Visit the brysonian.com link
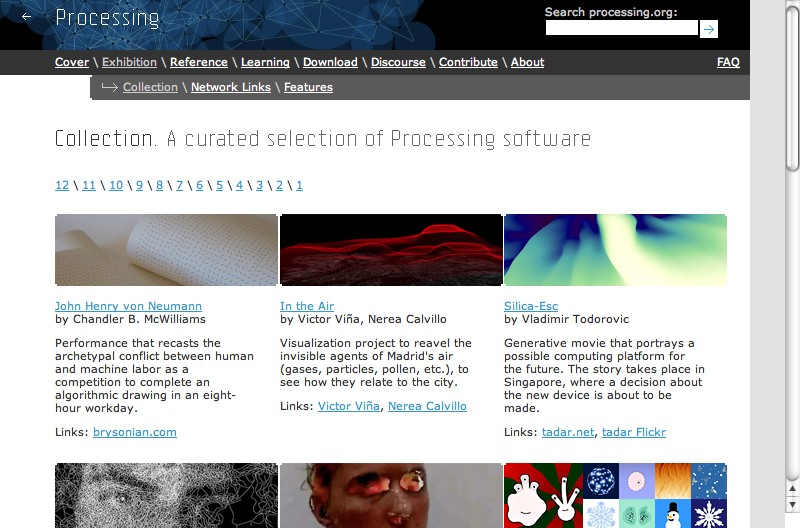Viewport: 800px width, 528px height. click(135, 432)
